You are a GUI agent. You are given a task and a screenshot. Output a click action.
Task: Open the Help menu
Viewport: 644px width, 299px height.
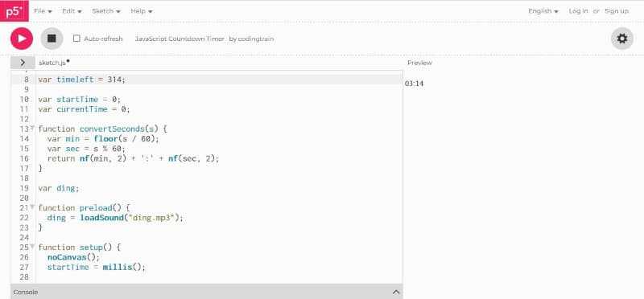point(142,11)
